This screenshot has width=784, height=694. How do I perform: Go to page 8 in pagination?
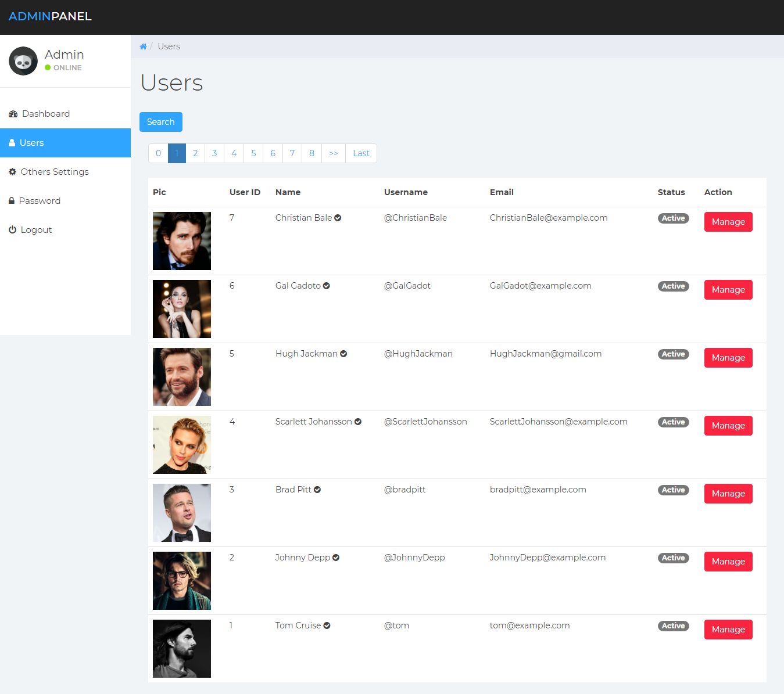point(312,153)
